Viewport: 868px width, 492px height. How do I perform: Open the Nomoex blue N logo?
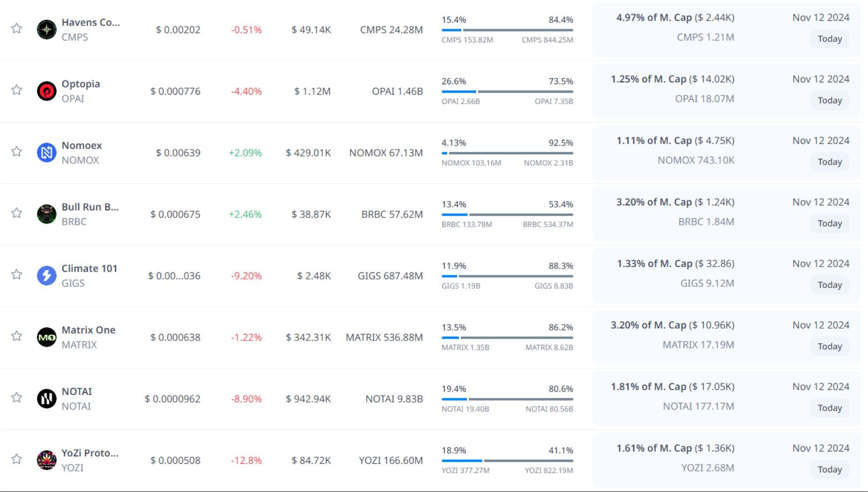click(46, 152)
